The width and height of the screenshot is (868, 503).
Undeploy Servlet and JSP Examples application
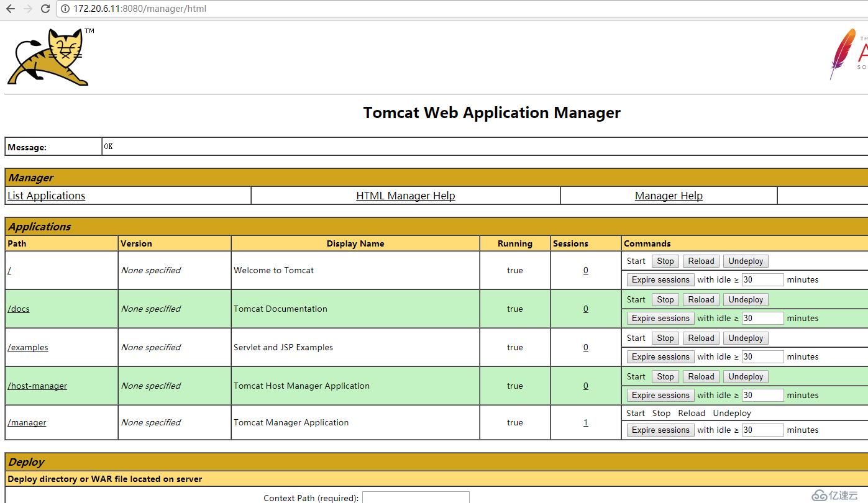tap(746, 338)
